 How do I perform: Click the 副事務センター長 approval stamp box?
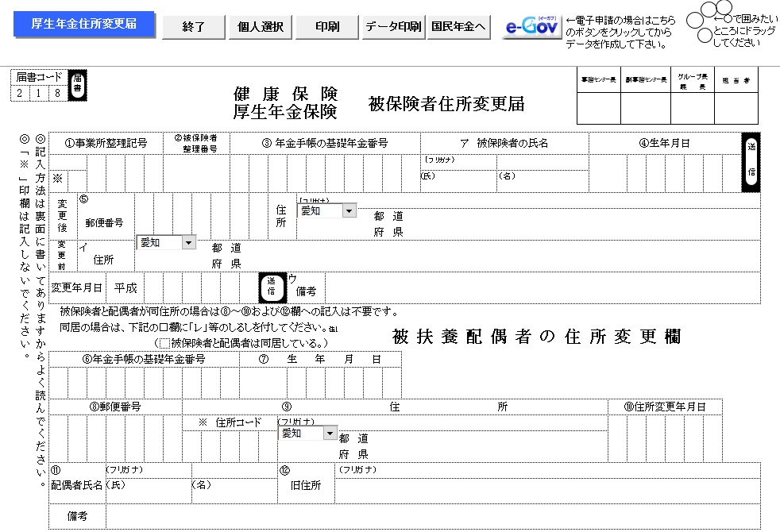[646, 109]
